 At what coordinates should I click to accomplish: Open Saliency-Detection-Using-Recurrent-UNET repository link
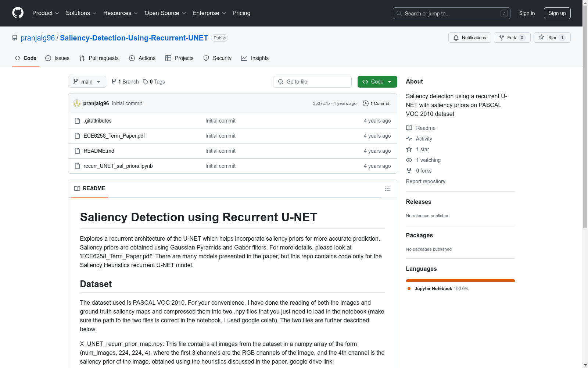click(134, 38)
